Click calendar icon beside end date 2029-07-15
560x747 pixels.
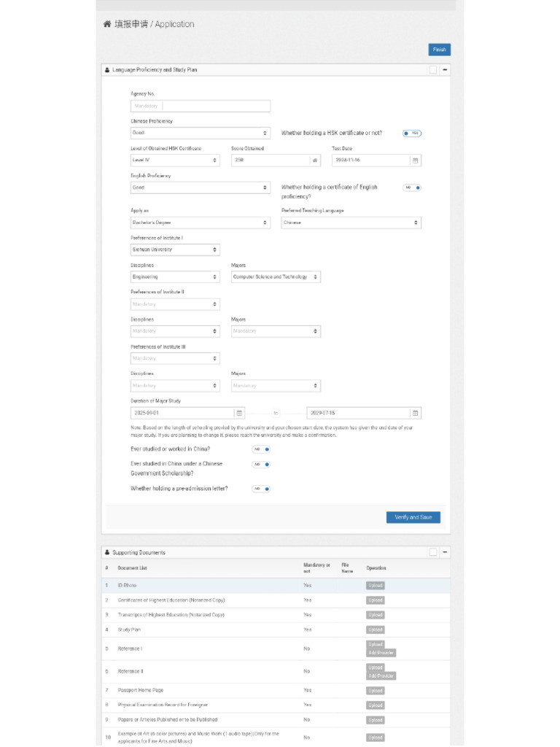[x=416, y=413]
